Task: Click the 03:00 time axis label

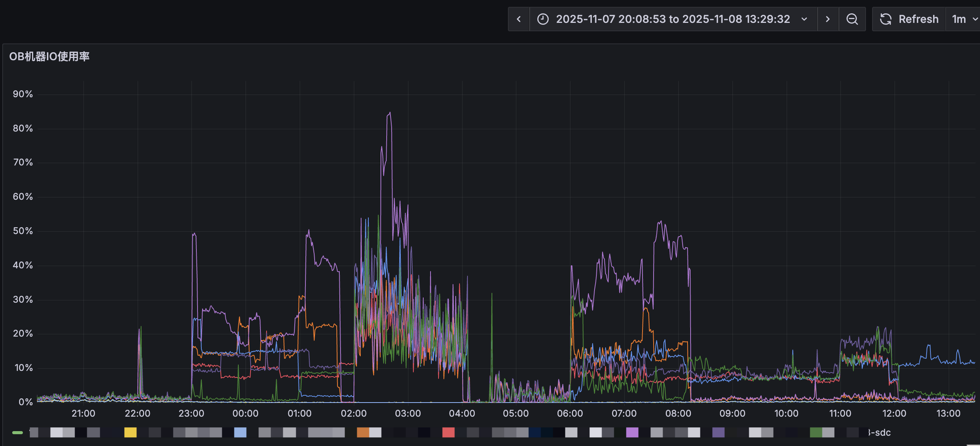Action: click(408, 414)
